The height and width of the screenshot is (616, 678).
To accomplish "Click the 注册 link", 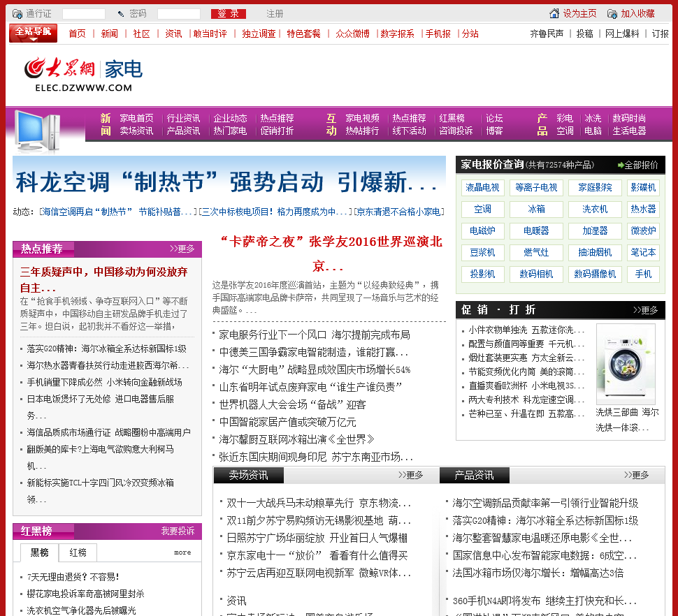I will pos(275,14).
